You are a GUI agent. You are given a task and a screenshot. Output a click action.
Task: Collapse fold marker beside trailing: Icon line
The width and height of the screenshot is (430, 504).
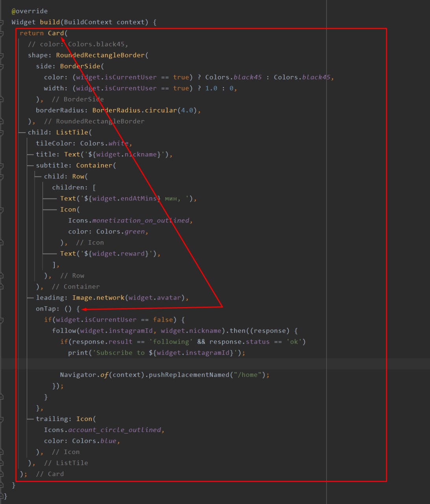coord(2,419)
